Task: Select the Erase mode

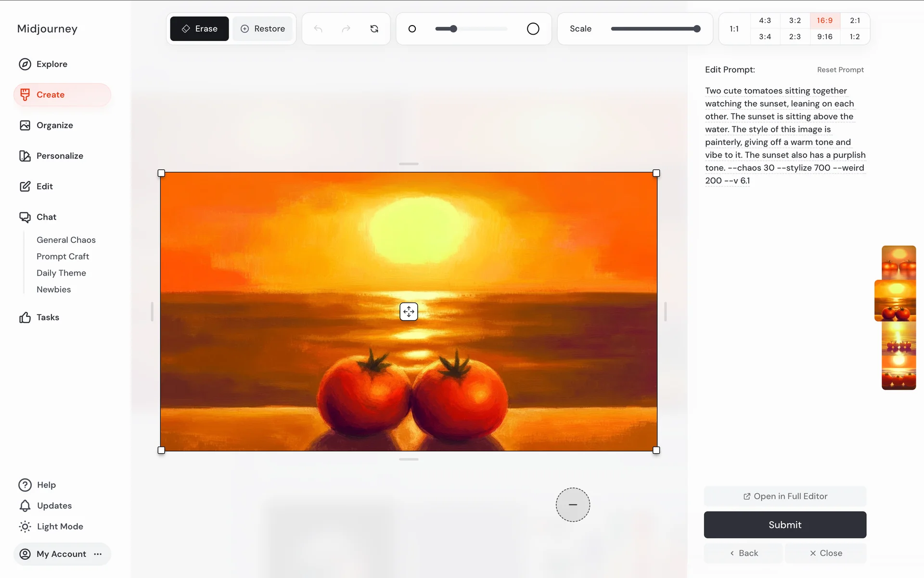Action: click(x=199, y=29)
